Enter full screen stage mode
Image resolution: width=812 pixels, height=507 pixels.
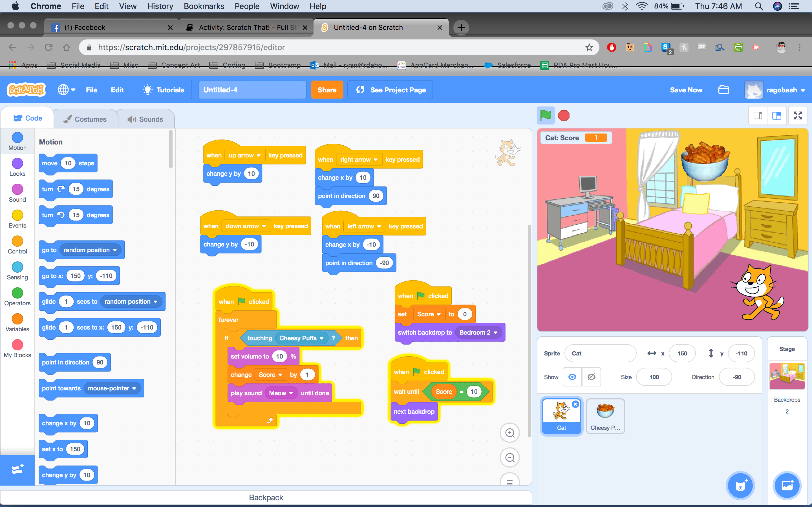point(798,116)
